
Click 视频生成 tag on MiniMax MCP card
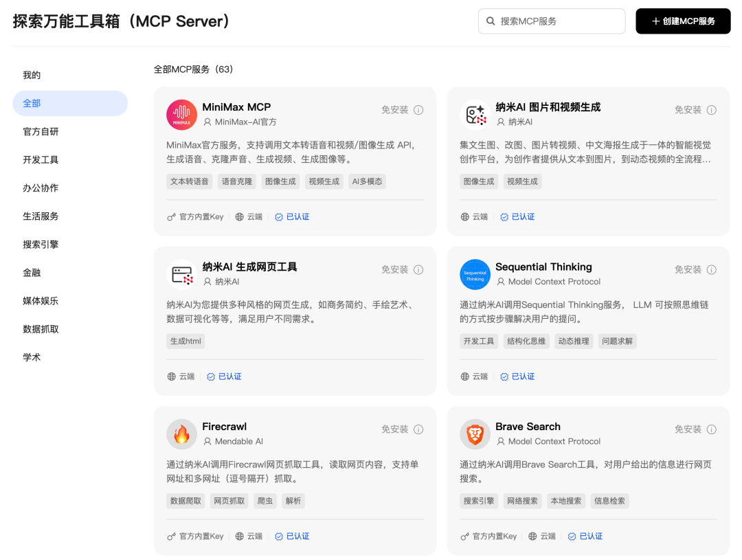pos(324,181)
